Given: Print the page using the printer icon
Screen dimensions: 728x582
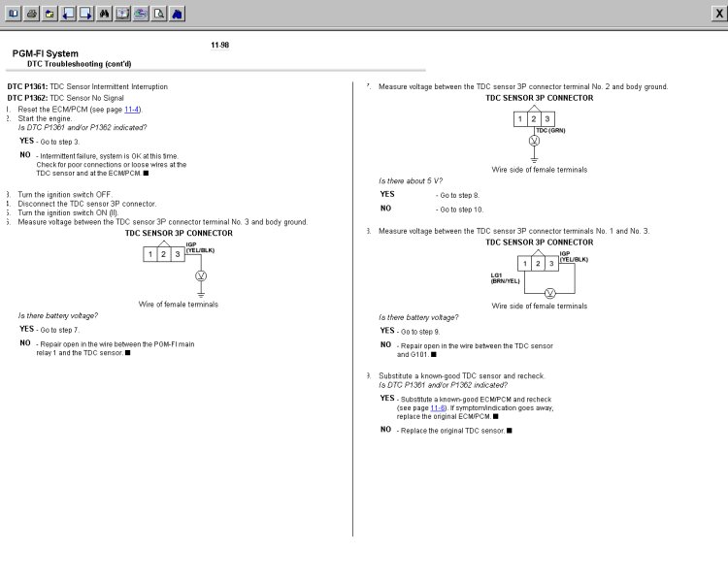Looking at the screenshot, I should pyautogui.click(x=31, y=13).
